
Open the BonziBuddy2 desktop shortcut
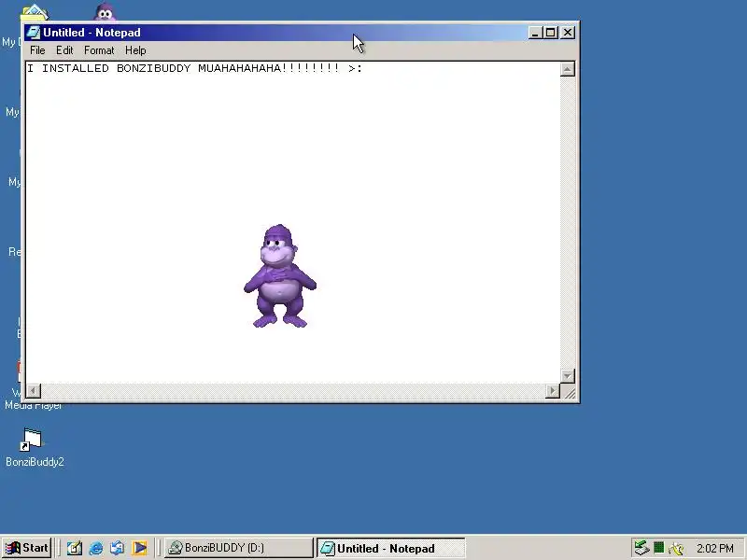click(33, 447)
